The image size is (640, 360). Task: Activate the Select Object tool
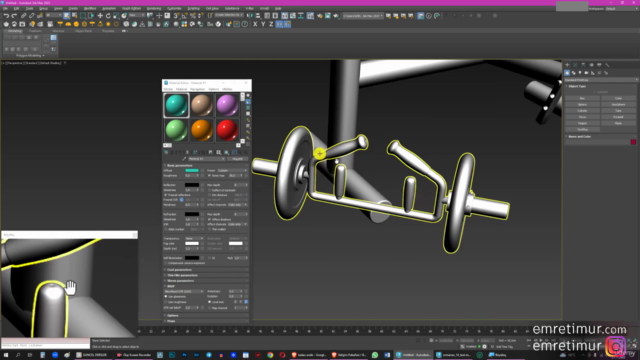[67, 16]
